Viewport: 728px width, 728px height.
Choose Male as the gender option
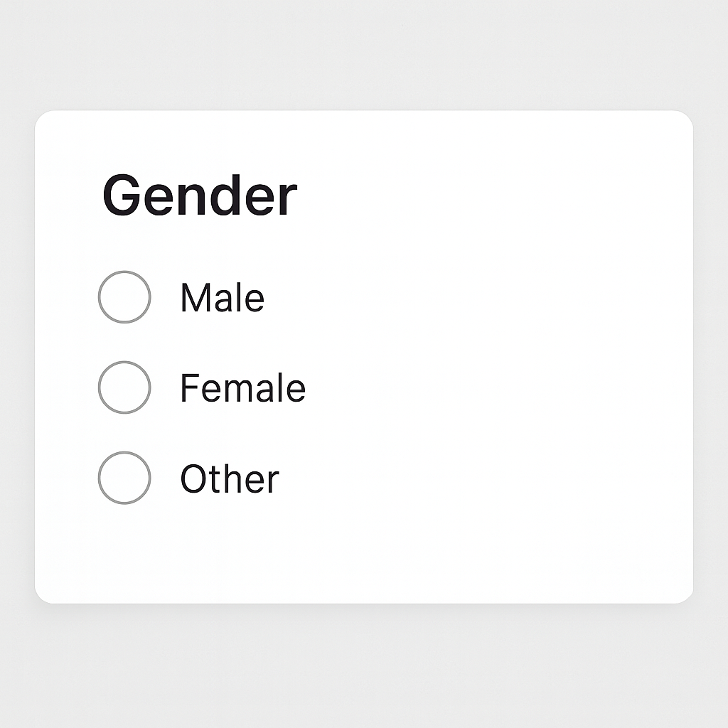(x=124, y=297)
